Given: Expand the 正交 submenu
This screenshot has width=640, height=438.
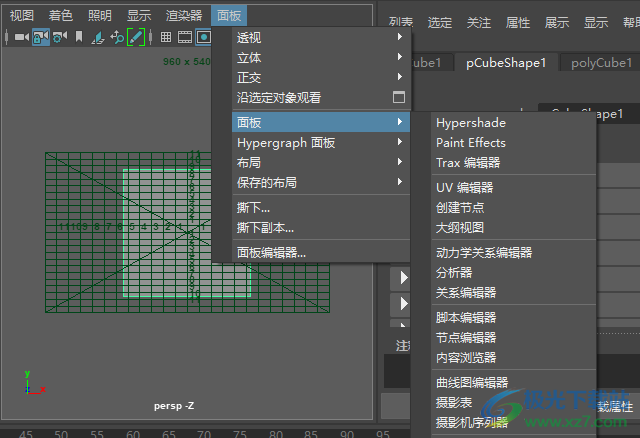Looking at the screenshot, I should (x=321, y=78).
